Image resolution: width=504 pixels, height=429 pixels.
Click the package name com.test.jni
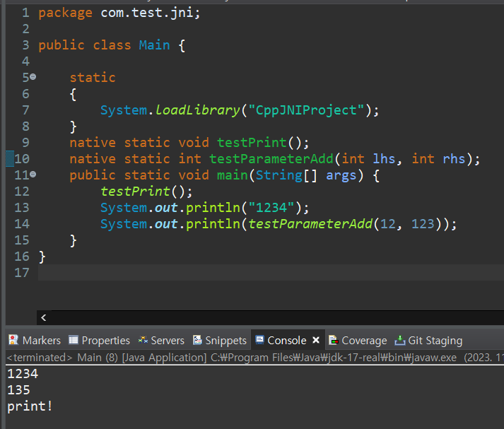pyautogui.click(x=146, y=13)
